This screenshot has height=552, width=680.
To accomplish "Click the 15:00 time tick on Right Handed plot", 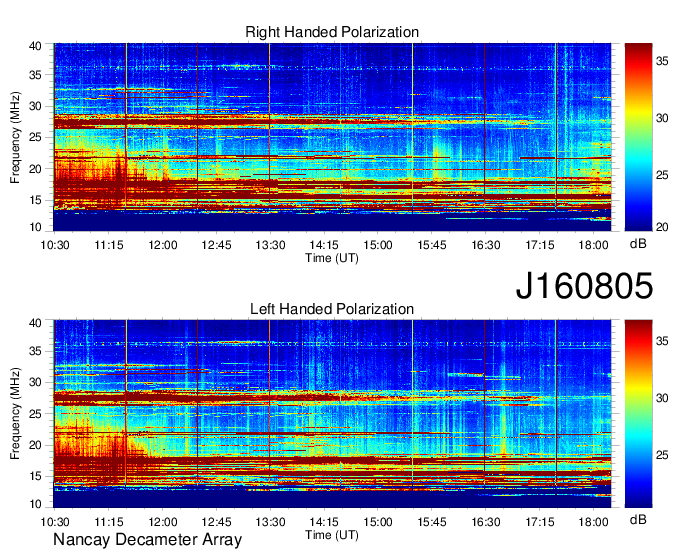I will [378, 245].
